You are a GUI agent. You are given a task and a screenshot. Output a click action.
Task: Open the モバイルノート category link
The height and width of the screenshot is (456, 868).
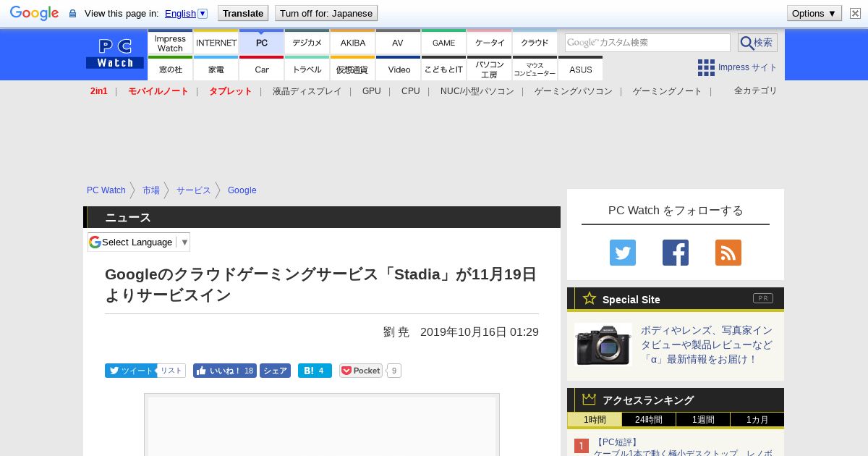point(158,91)
